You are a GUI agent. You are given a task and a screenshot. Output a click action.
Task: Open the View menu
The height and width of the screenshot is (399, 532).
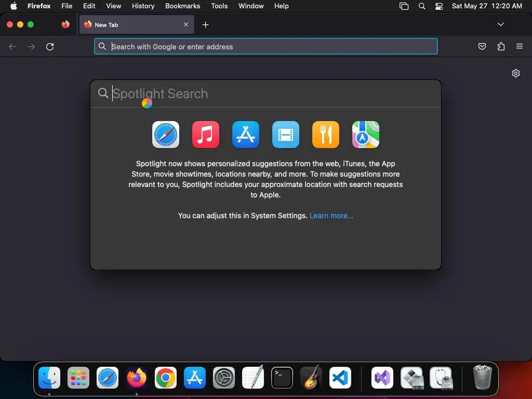tap(113, 6)
